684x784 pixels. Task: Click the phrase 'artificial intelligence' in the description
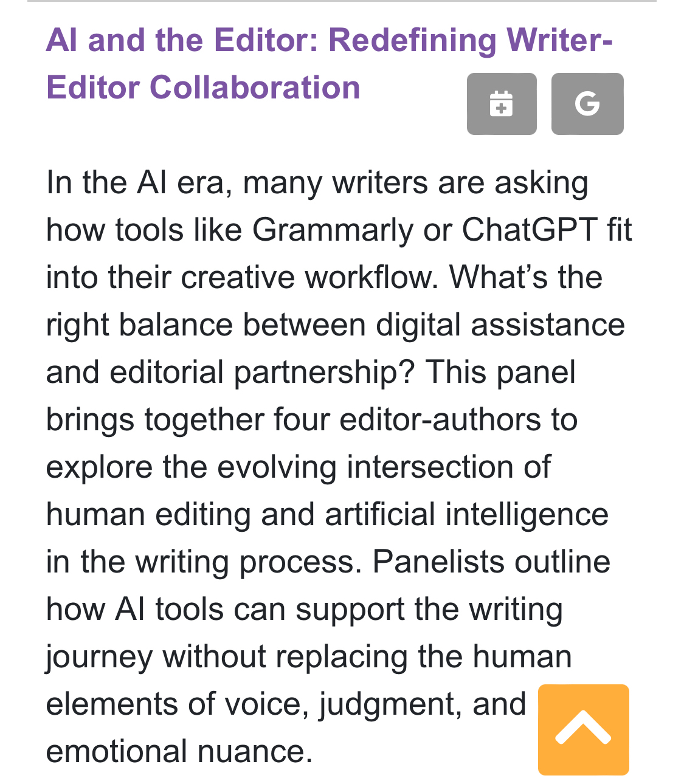click(466, 515)
